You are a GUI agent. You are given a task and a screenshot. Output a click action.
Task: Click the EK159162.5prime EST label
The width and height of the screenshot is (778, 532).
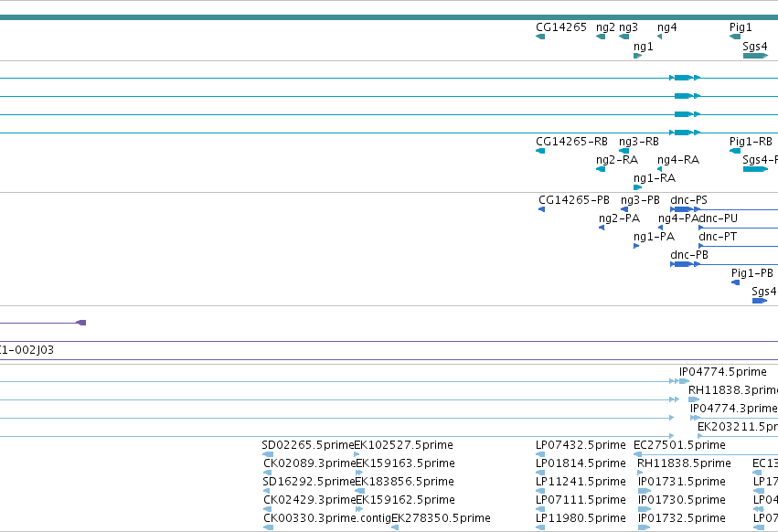[x=405, y=500]
